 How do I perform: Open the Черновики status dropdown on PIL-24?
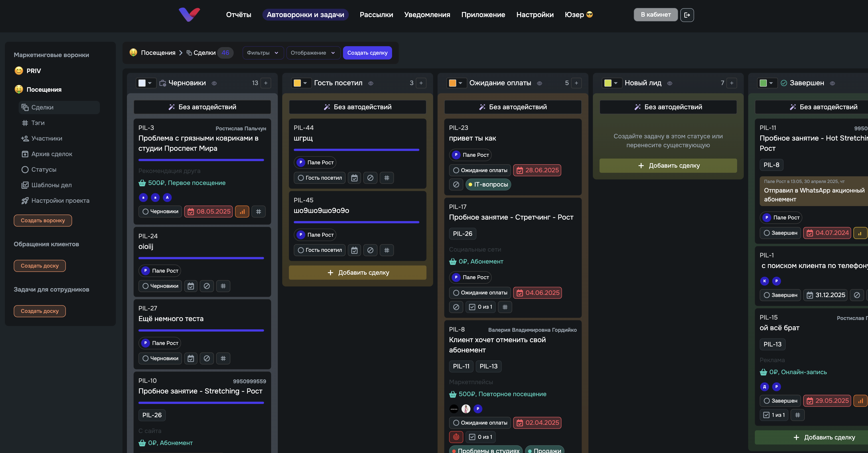click(x=160, y=286)
